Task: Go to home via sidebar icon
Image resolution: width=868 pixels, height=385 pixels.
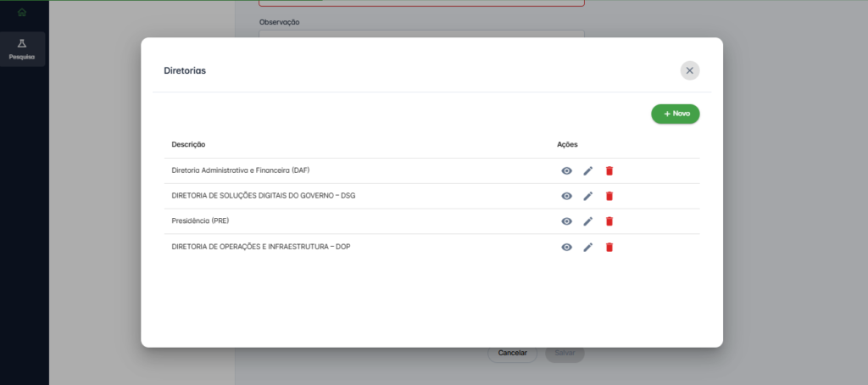Action: [x=22, y=12]
